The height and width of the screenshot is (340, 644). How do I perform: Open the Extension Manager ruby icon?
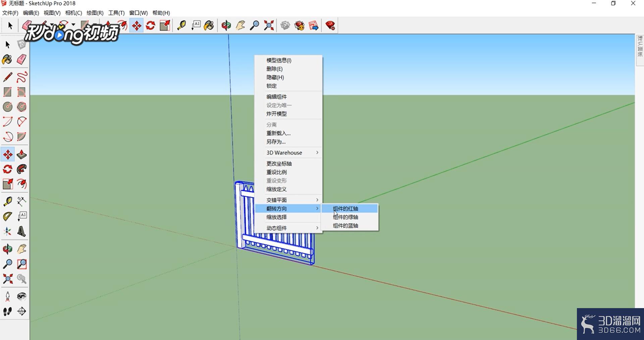coord(330,26)
